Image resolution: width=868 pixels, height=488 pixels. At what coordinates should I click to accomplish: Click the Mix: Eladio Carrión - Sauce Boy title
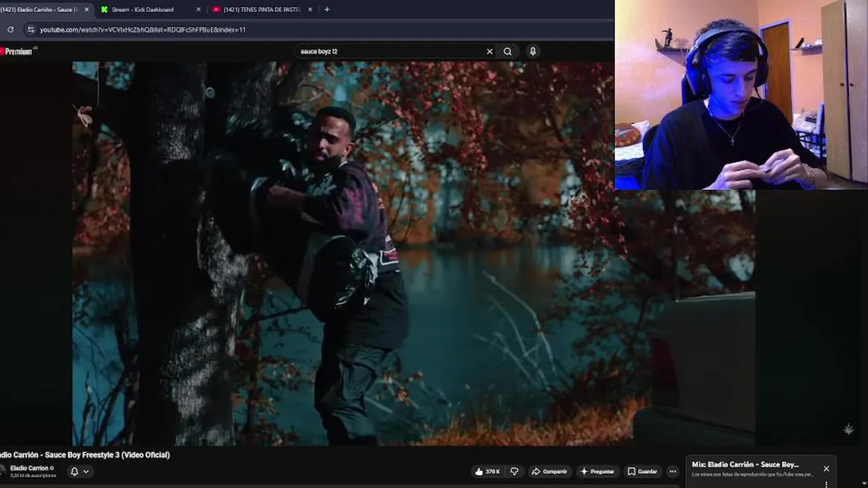745,464
